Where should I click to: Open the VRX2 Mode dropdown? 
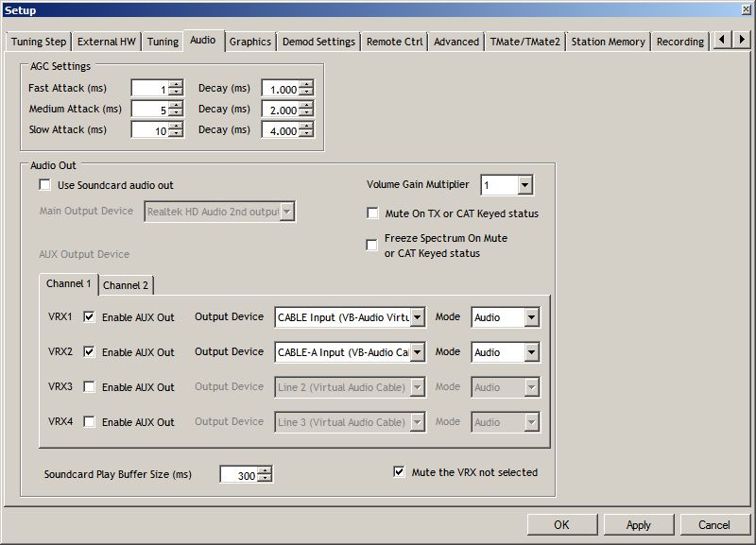531,352
